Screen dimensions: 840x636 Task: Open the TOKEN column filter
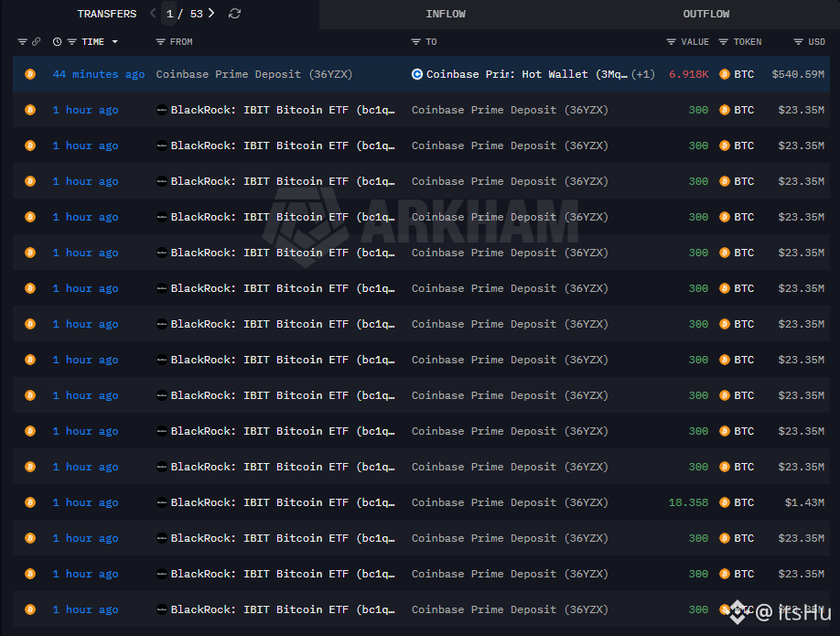pos(723,42)
